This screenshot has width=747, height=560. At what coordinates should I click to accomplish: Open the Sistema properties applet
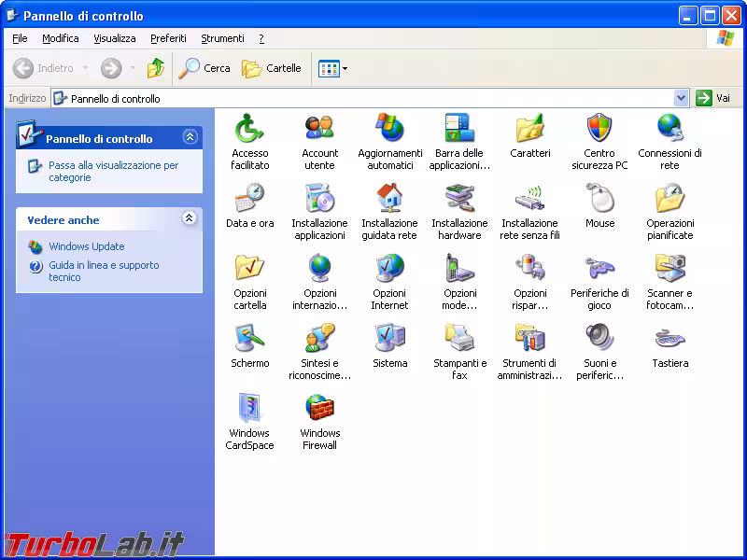390,341
